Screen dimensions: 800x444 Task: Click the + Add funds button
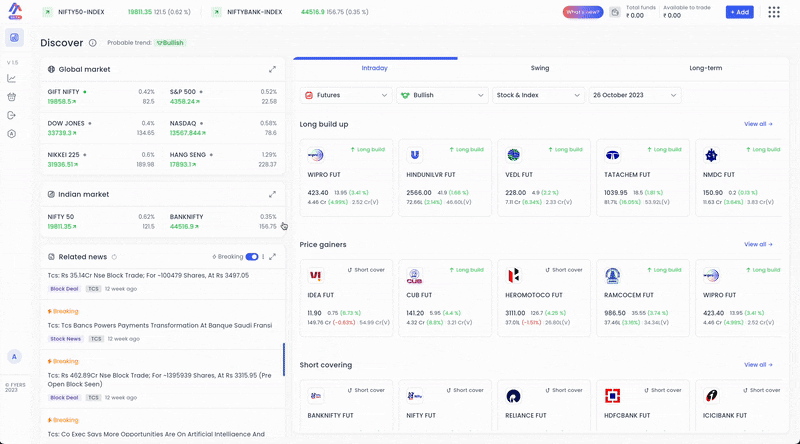pyautogui.click(x=739, y=12)
